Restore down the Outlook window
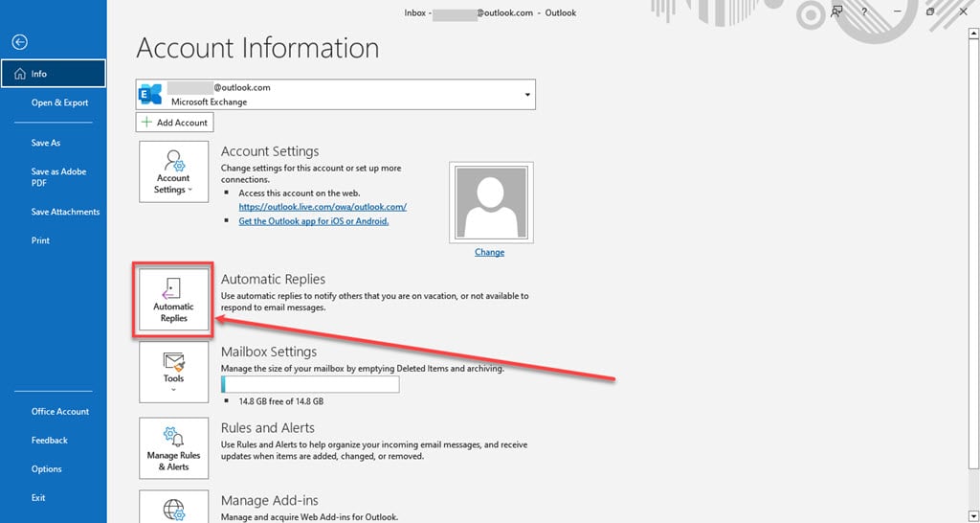The image size is (980, 523). coord(930,11)
